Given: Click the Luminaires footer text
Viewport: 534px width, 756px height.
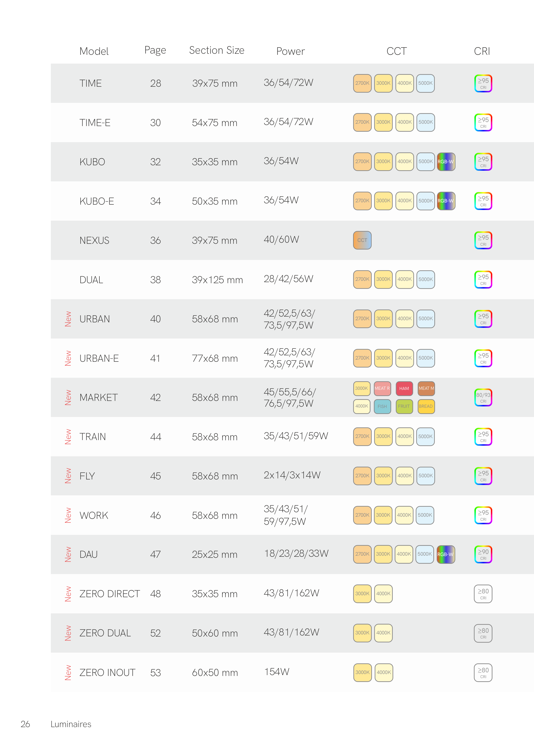Looking at the screenshot, I should coord(71,724).
